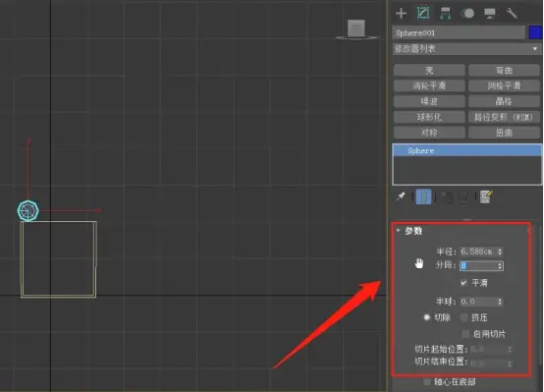Toggle the 平滑 smooth checkbox
This screenshot has height=392, width=544.
click(463, 283)
